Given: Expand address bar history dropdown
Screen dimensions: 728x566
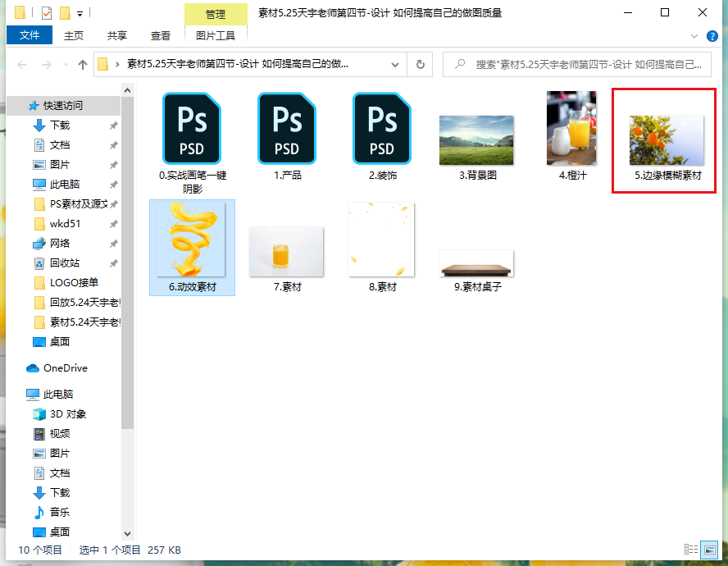Looking at the screenshot, I should pos(395,65).
